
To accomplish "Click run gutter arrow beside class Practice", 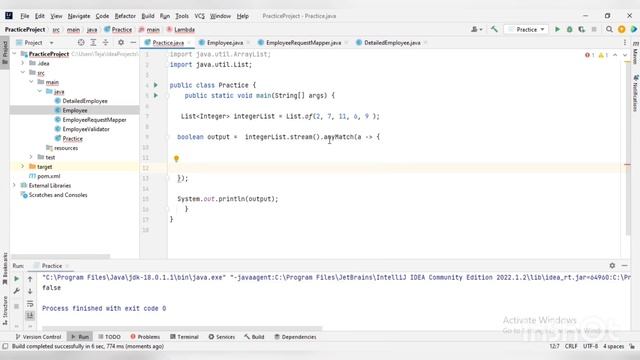I will coord(156,85).
